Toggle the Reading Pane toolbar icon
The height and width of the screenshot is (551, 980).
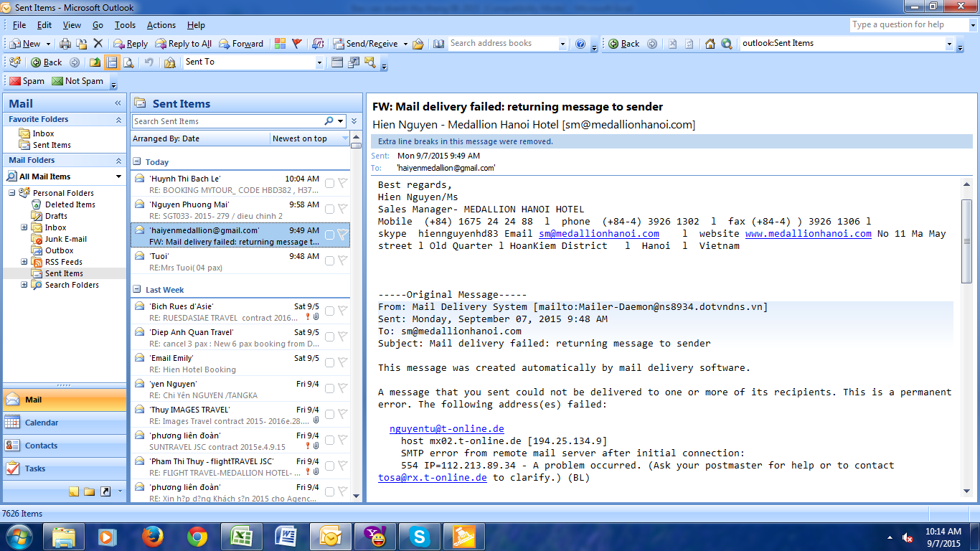pos(112,62)
